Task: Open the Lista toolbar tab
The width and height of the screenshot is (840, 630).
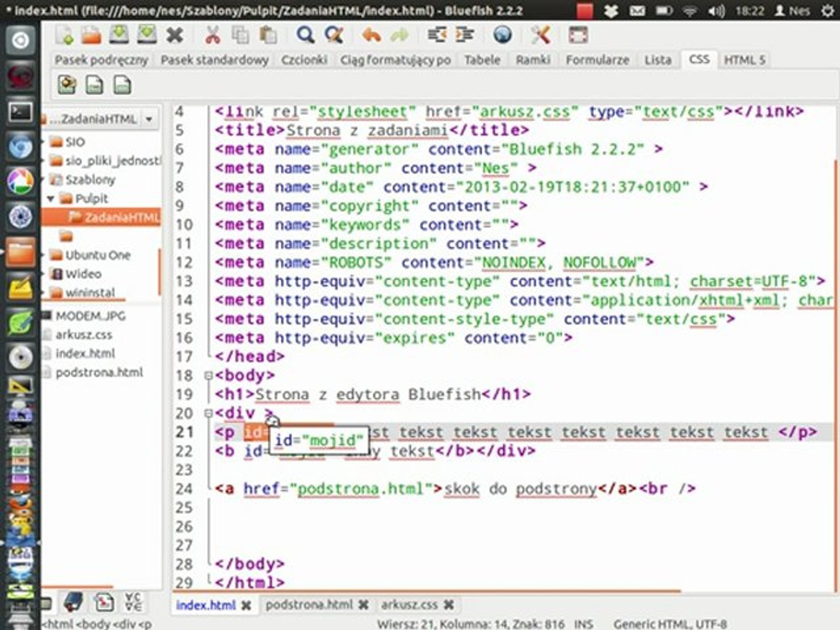Action: tap(658, 60)
